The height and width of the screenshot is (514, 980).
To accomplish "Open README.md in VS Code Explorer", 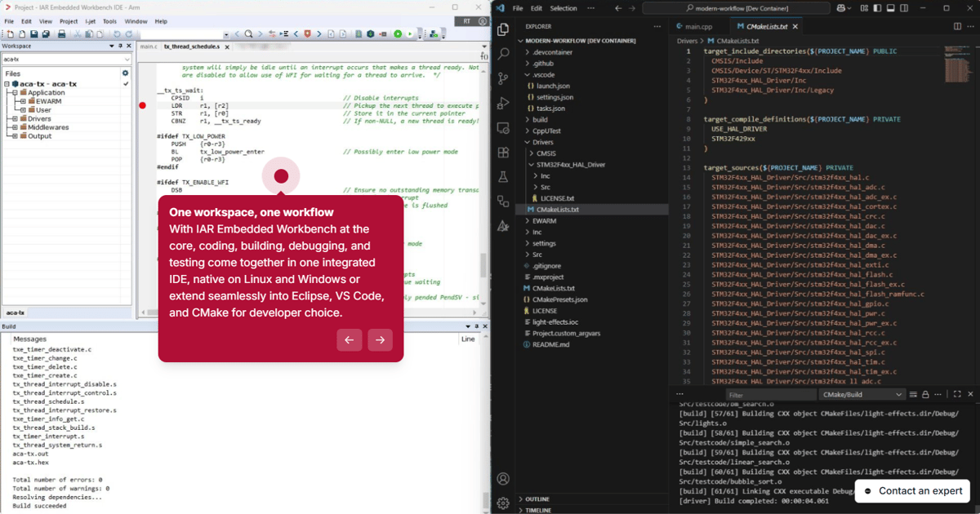I will click(x=550, y=344).
